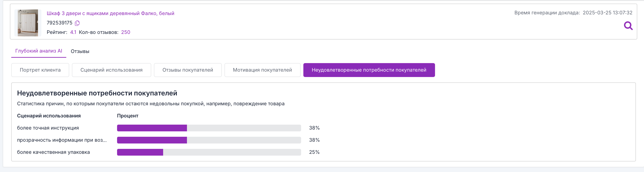Click the Сценарий использования column header
Viewport: 644px width, 172px height.
[x=49, y=116]
